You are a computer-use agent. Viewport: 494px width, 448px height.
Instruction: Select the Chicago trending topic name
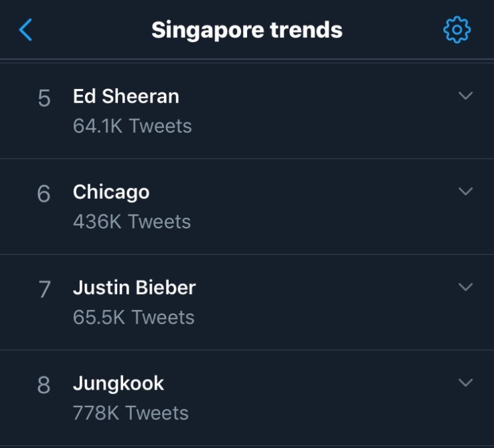[111, 192]
